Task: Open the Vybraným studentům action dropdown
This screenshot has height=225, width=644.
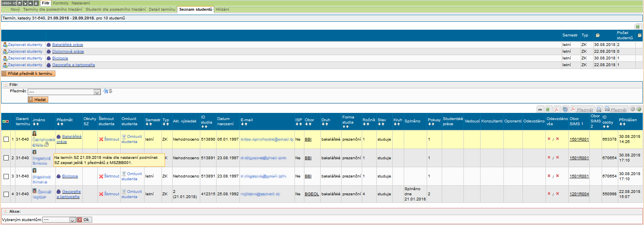Action: coord(72,220)
